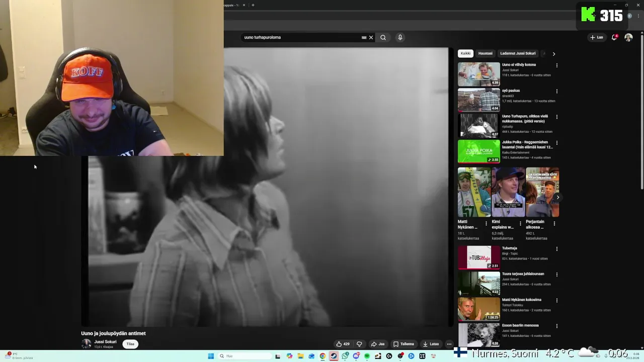Screen dimensions: 644x362
Task: Open Esson baarin menossa title
Action: (520, 325)
